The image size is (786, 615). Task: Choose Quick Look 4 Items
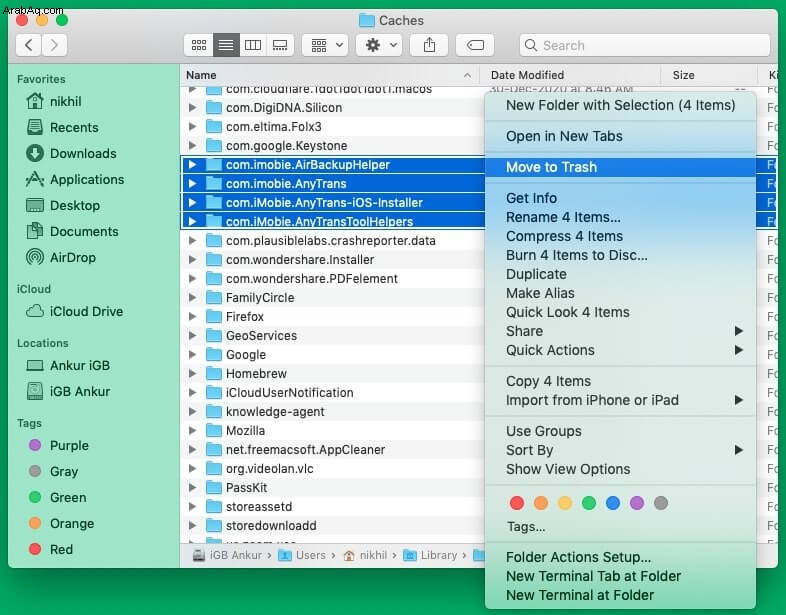[620, 312]
